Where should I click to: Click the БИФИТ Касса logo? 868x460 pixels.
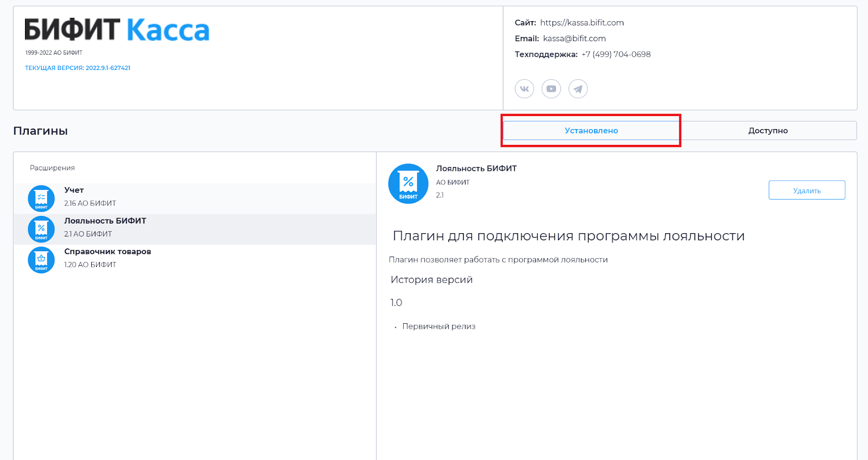coord(117,30)
